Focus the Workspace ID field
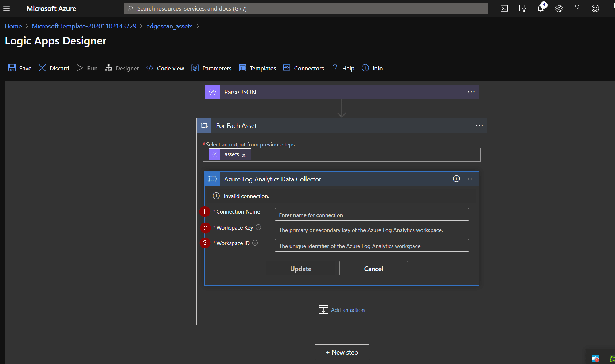This screenshot has height=364, width=615. click(x=372, y=246)
